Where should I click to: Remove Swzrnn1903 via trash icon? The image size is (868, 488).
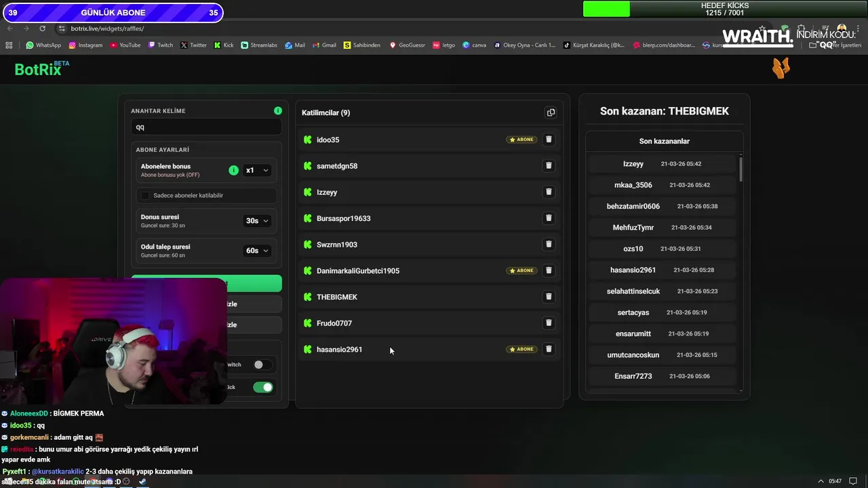(549, 244)
